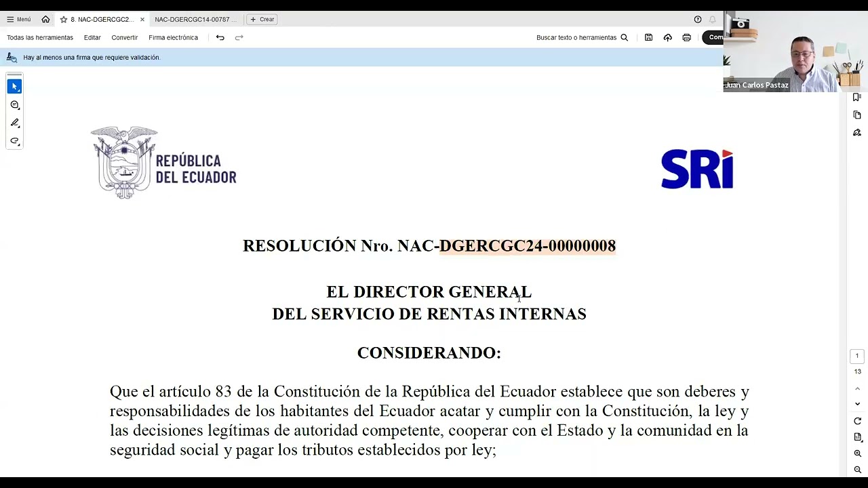868x488 pixels.
Task: Open the bookmarks panel icon
Action: pyautogui.click(x=857, y=98)
